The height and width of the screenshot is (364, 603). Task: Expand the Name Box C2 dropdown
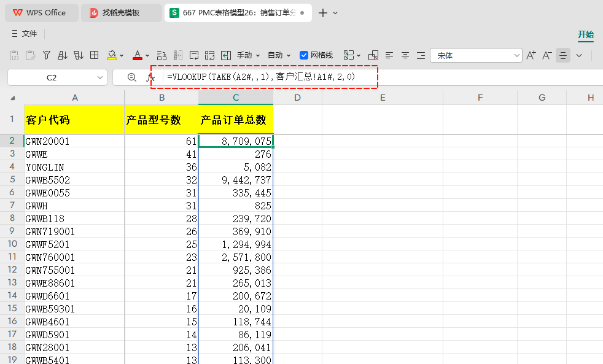(100, 77)
